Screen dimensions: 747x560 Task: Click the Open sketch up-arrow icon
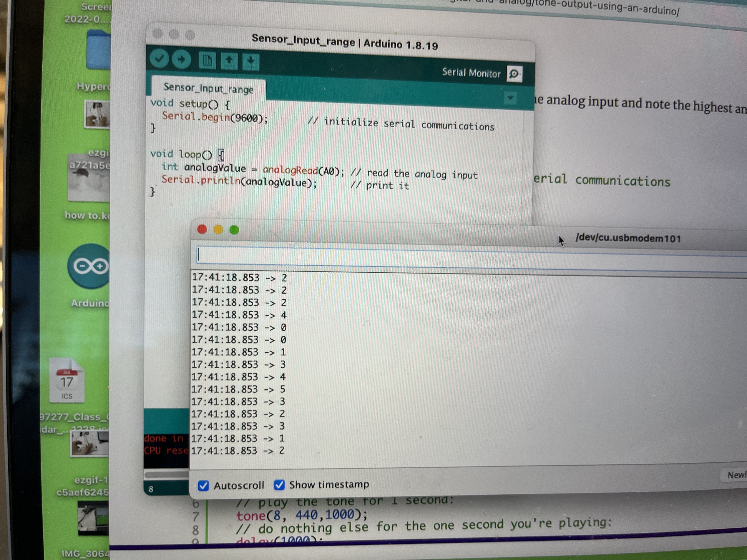coord(229,61)
